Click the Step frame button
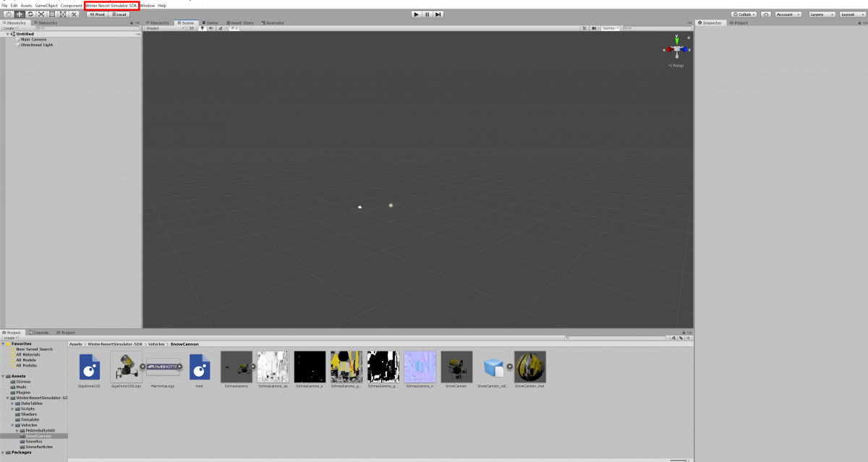This screenshot has width=868, height=462. [x=438, y=14]
